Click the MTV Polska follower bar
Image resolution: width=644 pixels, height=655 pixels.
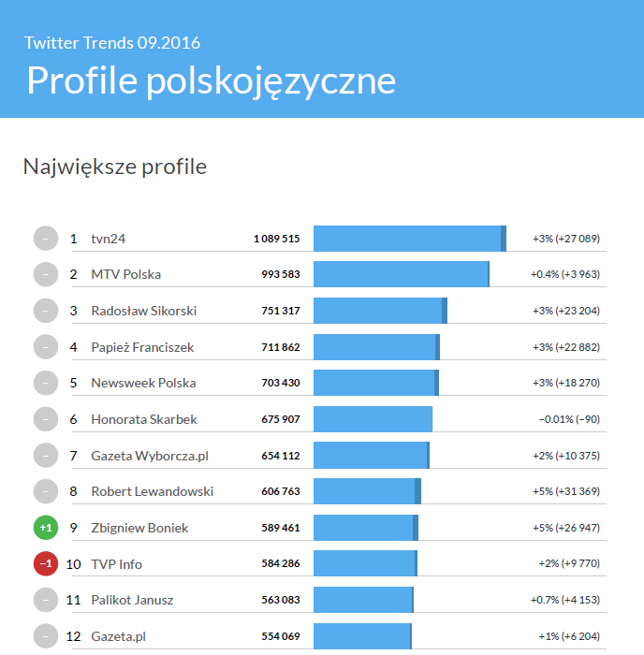(x=401, y=274)
